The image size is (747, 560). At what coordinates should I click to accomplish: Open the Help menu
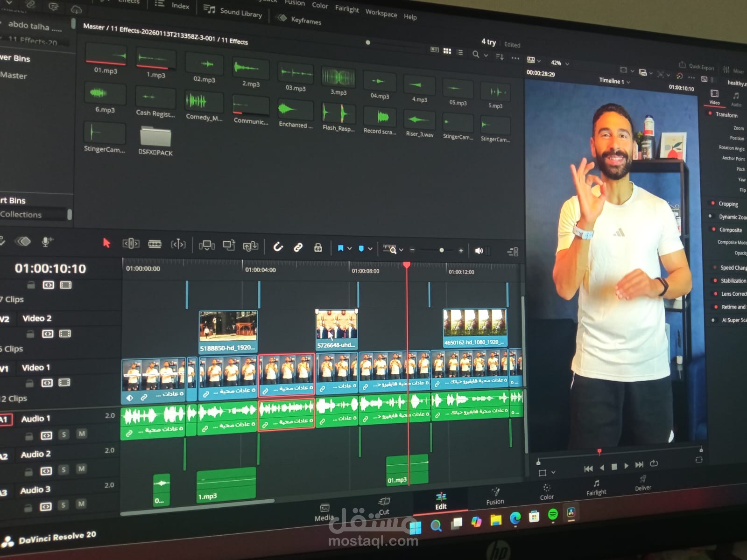pos(410,17)
